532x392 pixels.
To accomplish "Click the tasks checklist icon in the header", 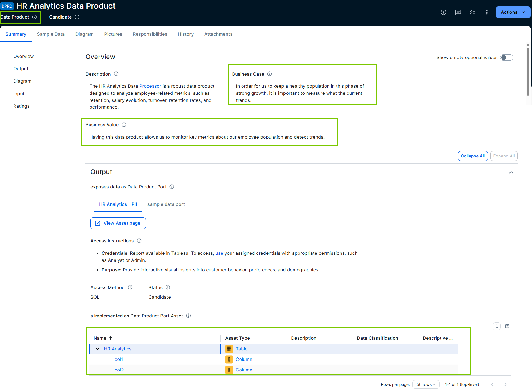I will (473, 12).
